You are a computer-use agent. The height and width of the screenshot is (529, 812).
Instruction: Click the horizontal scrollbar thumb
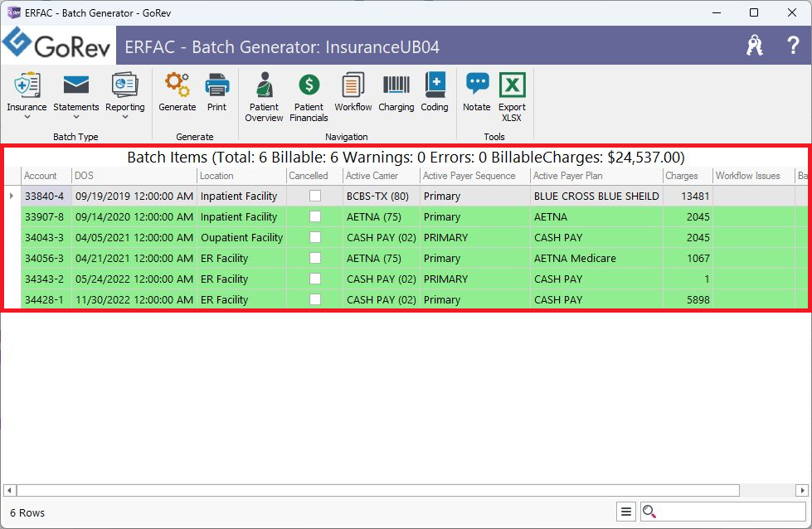[378, 490]
